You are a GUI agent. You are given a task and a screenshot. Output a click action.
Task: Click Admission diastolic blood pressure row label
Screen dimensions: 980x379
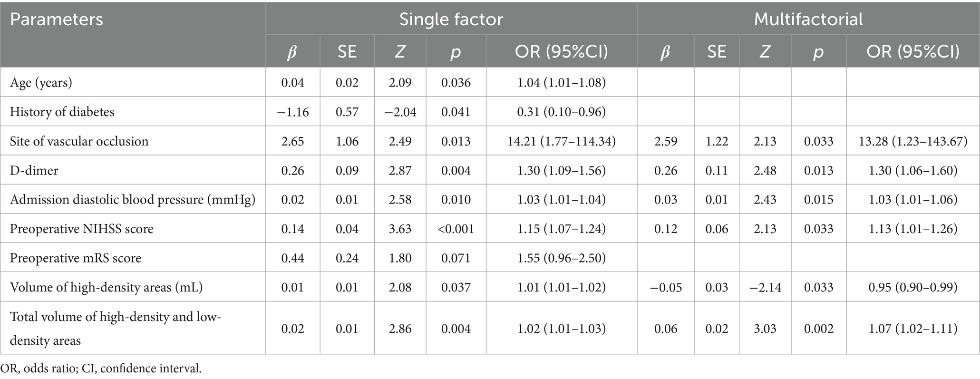(133, 199)
